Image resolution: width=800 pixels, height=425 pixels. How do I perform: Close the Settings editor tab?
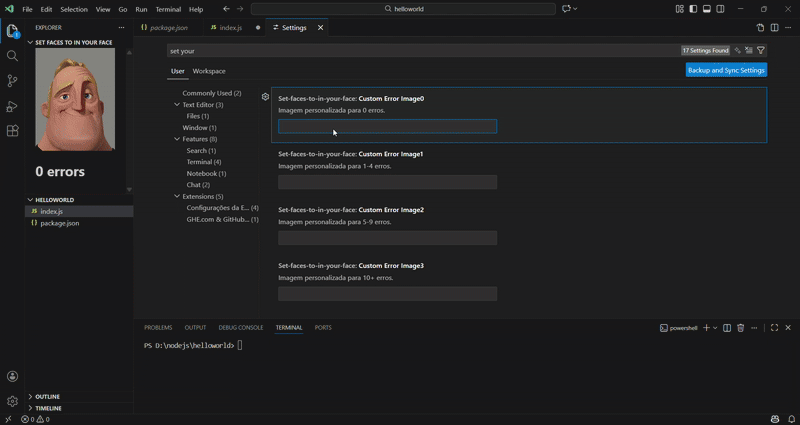[x=320, y=28]
